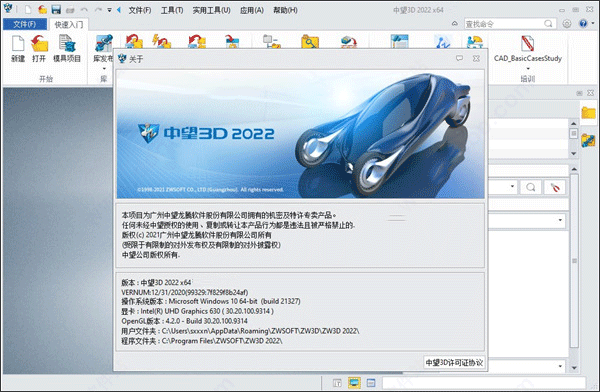The height and width of the screenshot is (392, 600).
Task: Click the magnifier icon in the 查找命令 box
Action: [548, 24]
